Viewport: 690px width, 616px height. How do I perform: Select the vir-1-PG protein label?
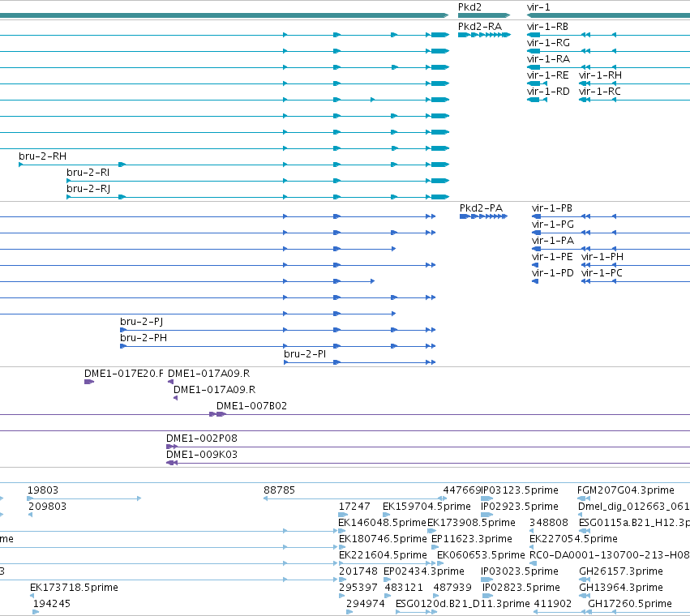[553, 225]
